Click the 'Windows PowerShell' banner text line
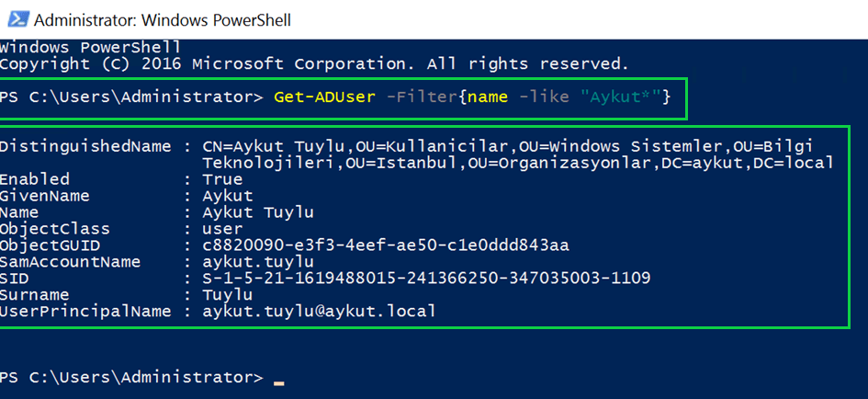The width and height of the screenshot is (868, 399). click(90, 47)
